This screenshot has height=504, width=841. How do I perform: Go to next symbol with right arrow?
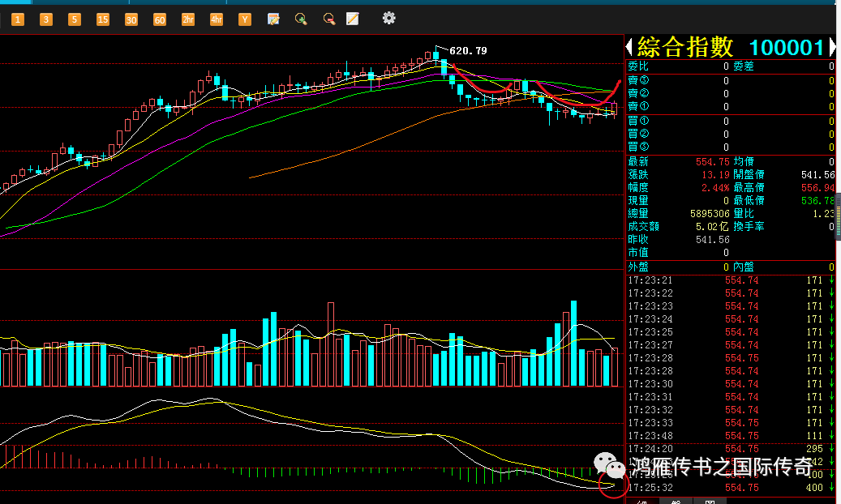click(832, 47)
